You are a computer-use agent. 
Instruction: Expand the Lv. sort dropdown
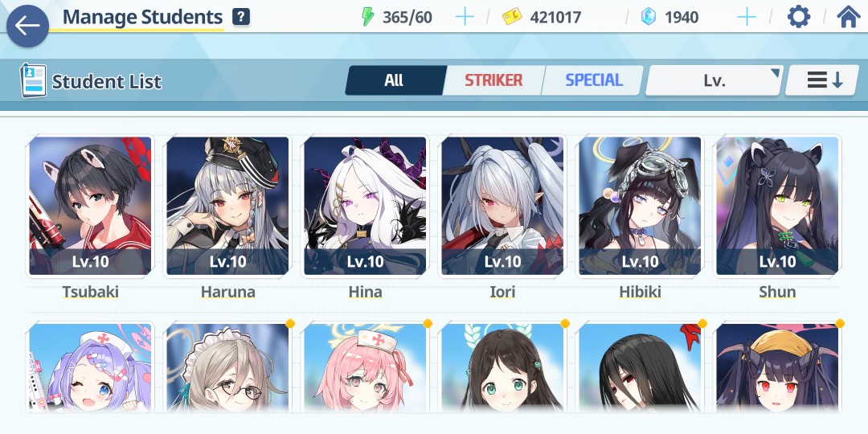[x=714, y=81]
